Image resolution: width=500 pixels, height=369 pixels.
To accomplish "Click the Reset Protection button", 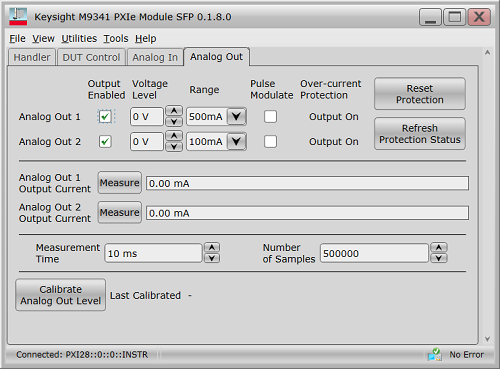I will coord(420,94).
